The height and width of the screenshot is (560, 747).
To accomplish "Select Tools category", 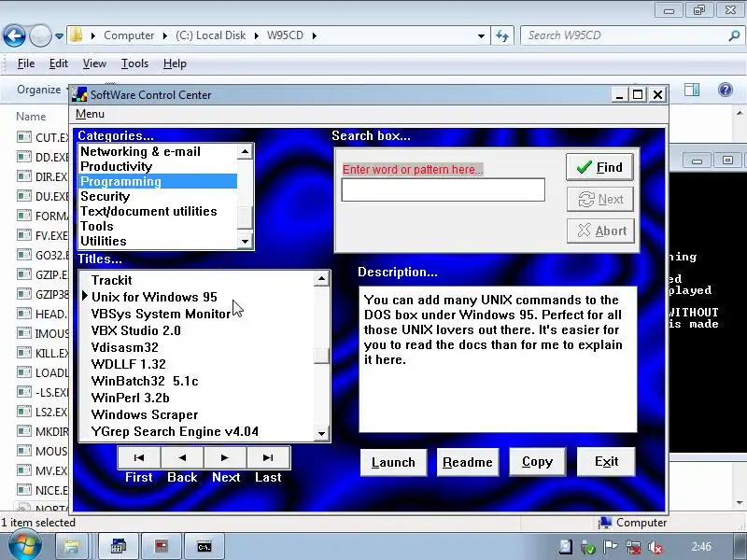I will pyautogui.click(x=157, y=226).
